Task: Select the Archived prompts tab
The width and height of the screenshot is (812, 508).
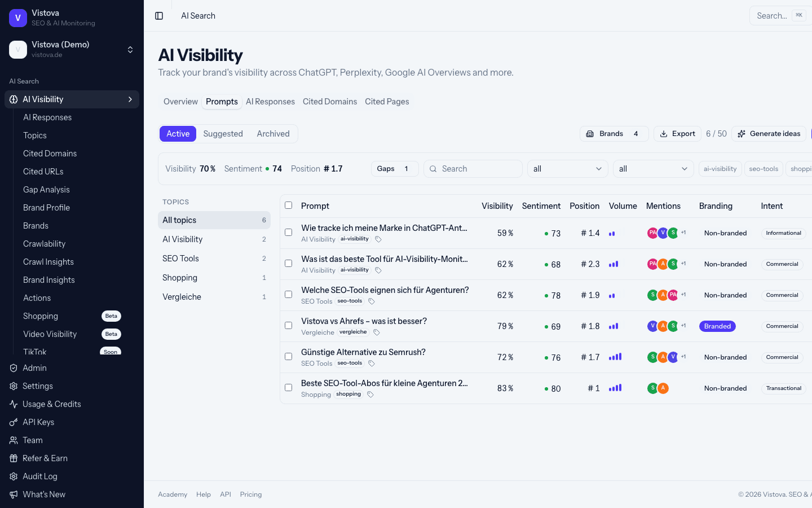Action: point(273,134)
